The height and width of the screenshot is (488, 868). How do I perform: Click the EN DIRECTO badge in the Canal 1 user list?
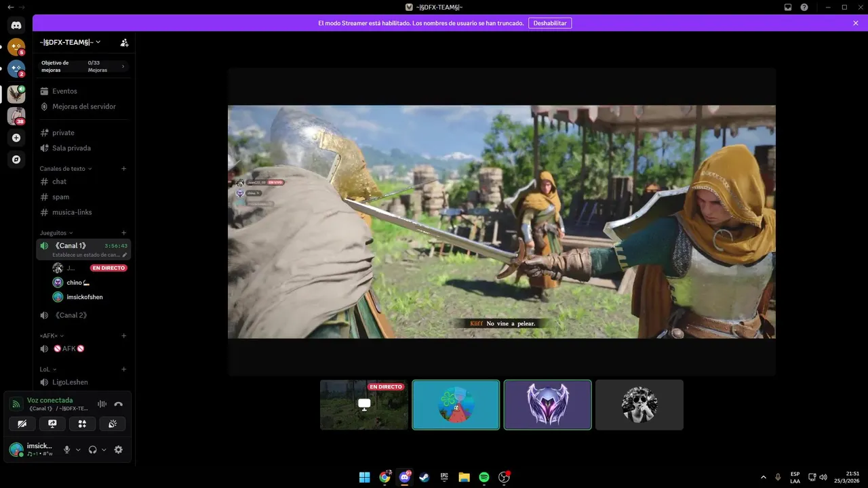pyautogui.click(x=108, y=268)
